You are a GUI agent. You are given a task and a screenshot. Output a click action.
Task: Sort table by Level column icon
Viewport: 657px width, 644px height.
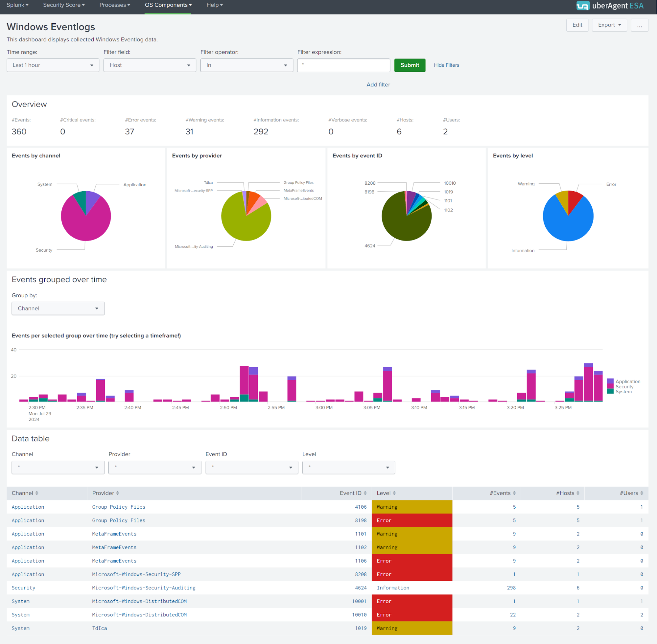394,493
